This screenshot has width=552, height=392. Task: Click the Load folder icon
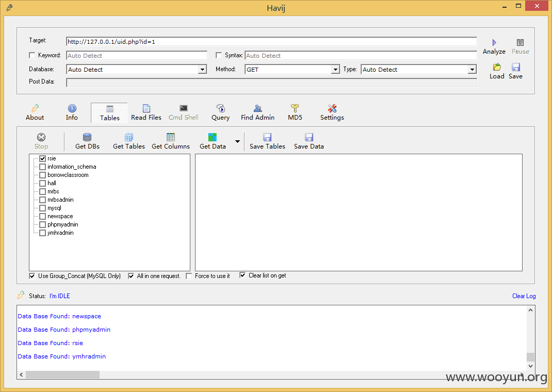(x=497, y=67)
